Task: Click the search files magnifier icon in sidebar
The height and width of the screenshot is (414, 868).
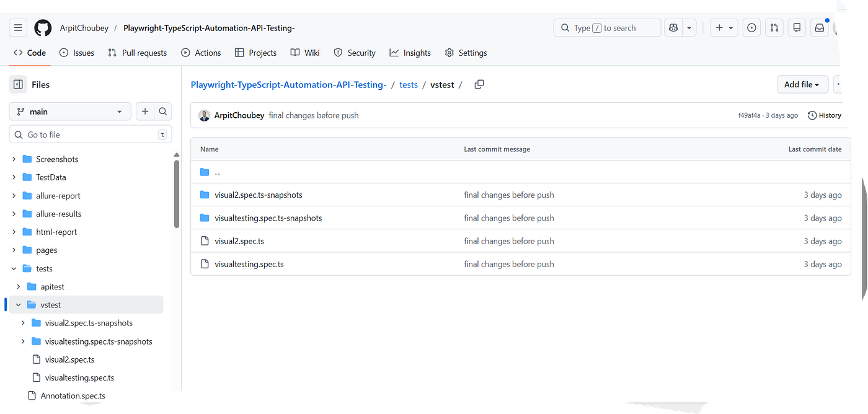Action: pos(162,112)
